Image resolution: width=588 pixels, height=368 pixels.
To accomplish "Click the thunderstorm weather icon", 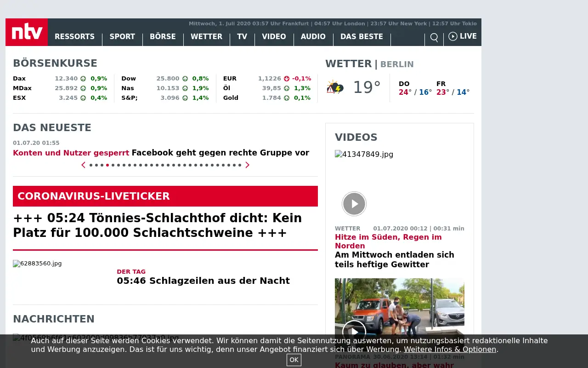I will [x=335, y=87].
